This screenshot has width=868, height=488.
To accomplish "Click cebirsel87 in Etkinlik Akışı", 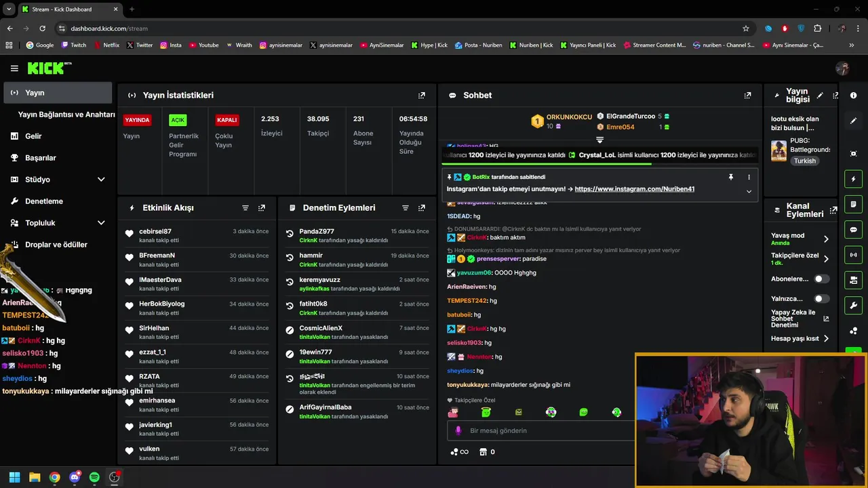I will click(x=155, y=232).
